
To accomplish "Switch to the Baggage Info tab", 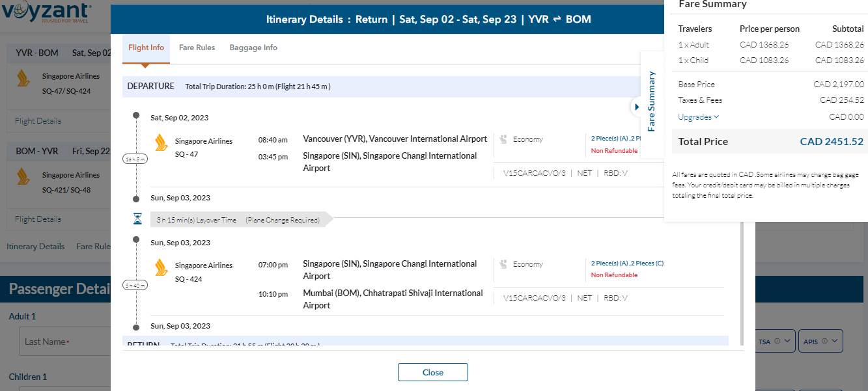I will coord(253,47).
